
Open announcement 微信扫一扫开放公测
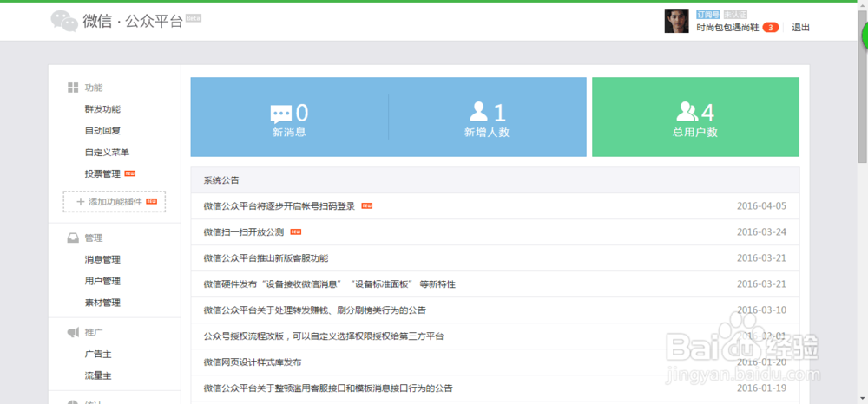coord(244,232)
